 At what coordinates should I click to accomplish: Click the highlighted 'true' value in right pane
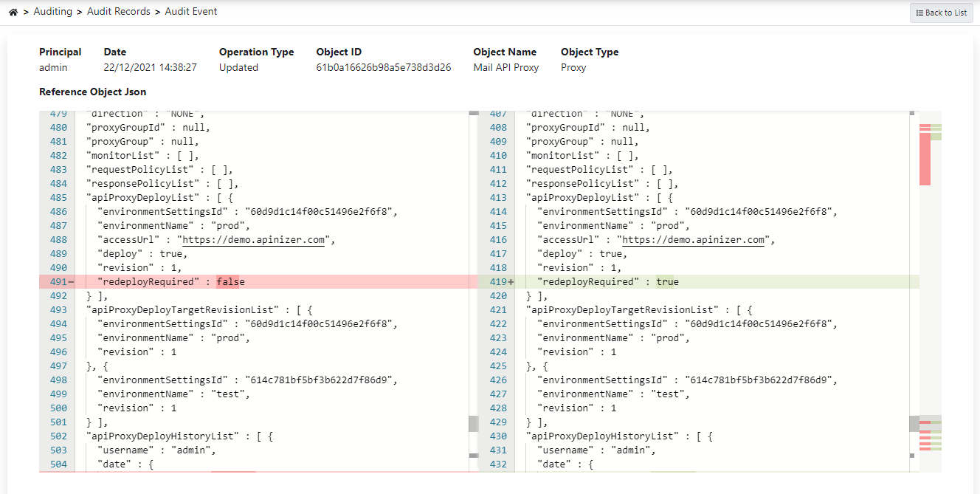point(667,282)
